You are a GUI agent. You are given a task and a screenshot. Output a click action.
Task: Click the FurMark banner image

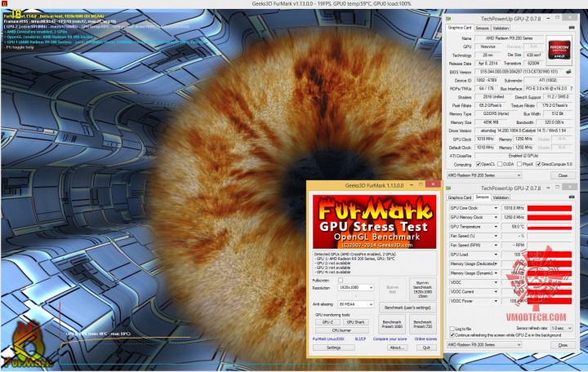click(x=374, y=222)
